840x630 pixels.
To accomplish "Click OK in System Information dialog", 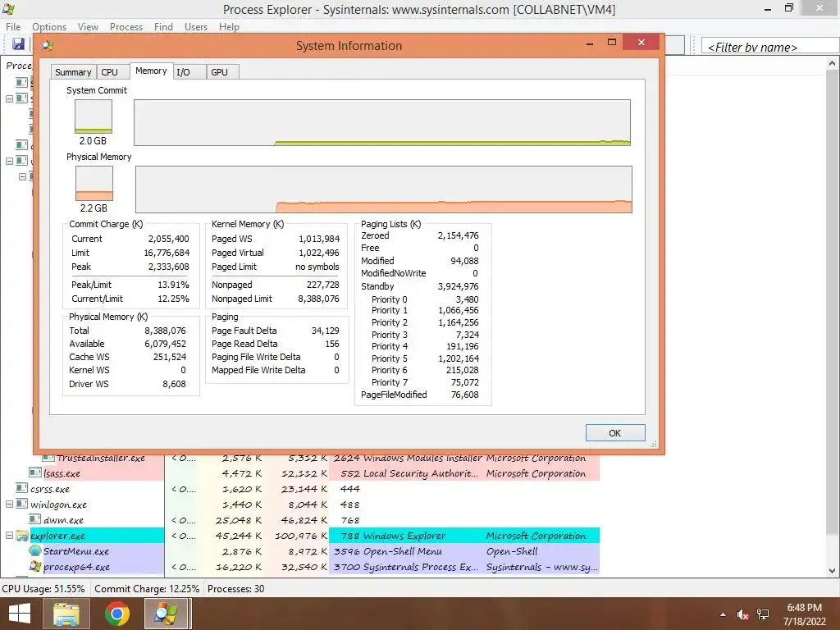I will coord(614,433).
